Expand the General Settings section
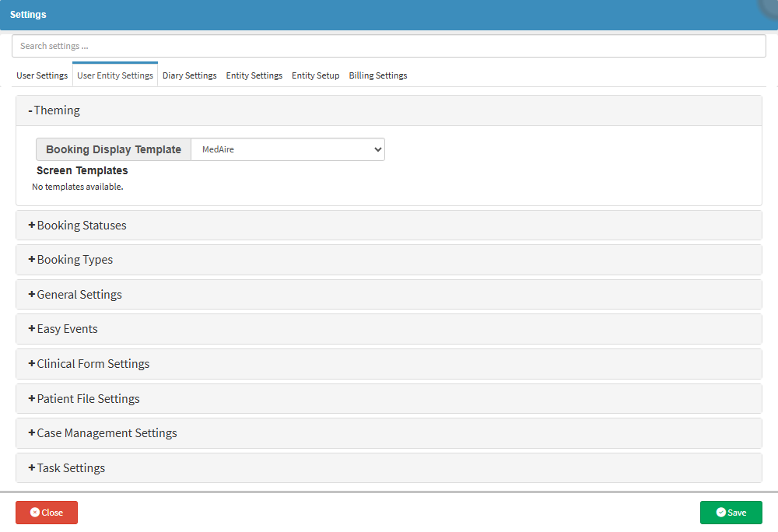Screen dimensions: 778x532 pos(75,295)
